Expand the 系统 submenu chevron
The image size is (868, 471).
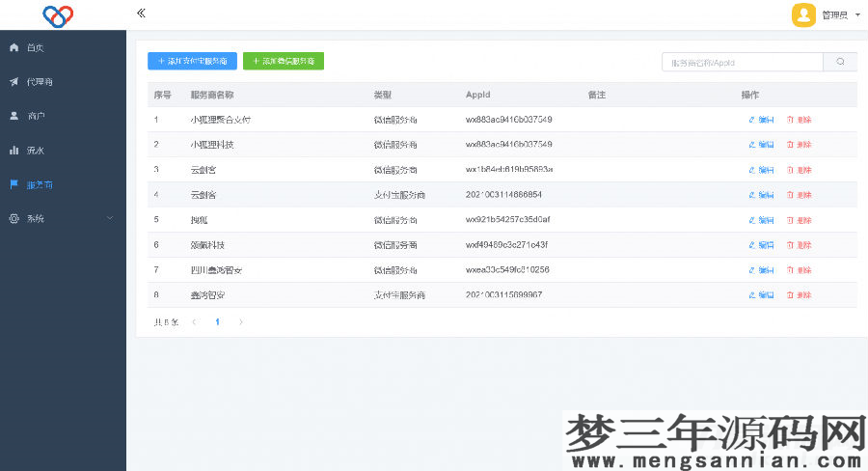click(x=110, y=218)
